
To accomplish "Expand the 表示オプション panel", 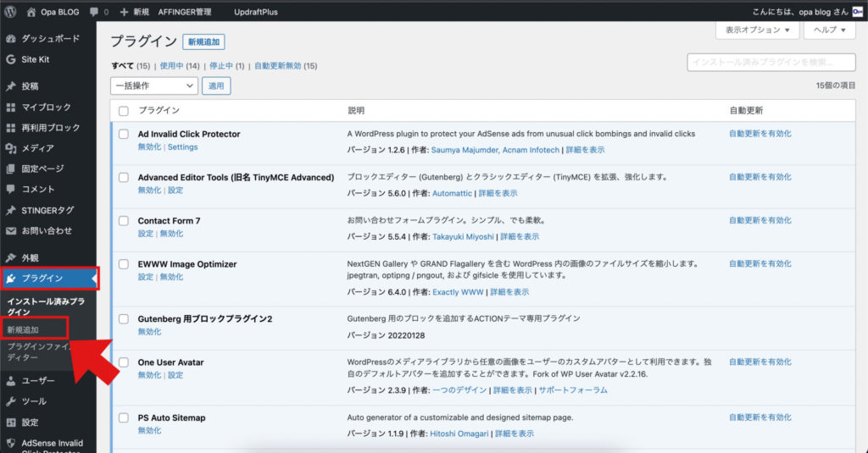I will click(757, 30).
